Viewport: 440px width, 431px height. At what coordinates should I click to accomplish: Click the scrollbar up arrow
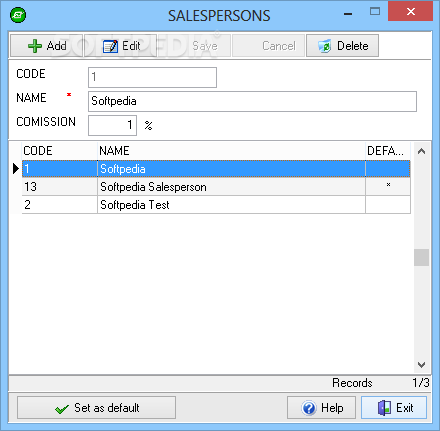pyautogui.click(x=421, y=151)
